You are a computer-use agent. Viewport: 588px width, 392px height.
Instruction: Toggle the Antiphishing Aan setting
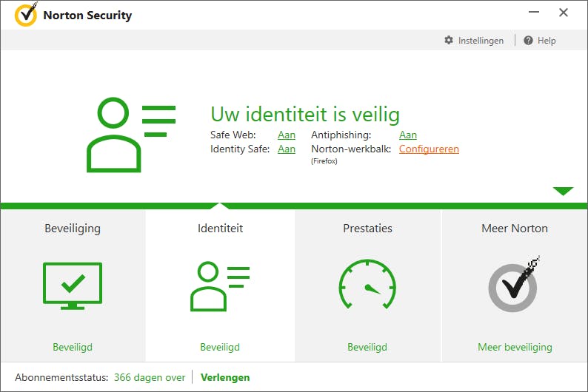coord(408,135)
